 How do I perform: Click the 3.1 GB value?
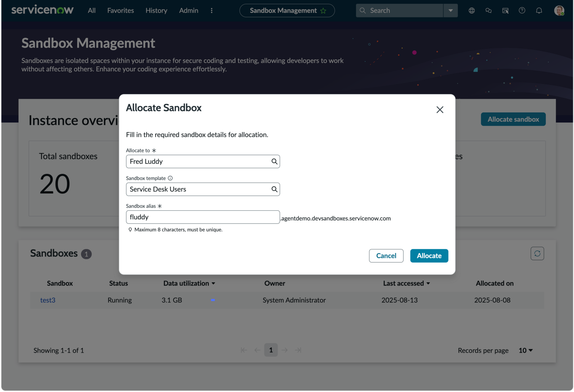pyautogui.click(x=172, y=300)
